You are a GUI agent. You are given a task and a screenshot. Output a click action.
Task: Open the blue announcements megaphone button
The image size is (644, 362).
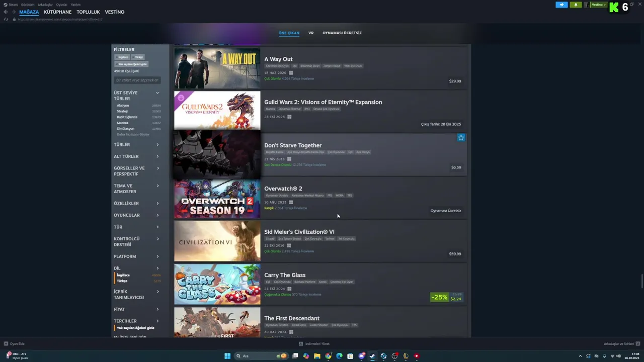pos(561,5)
